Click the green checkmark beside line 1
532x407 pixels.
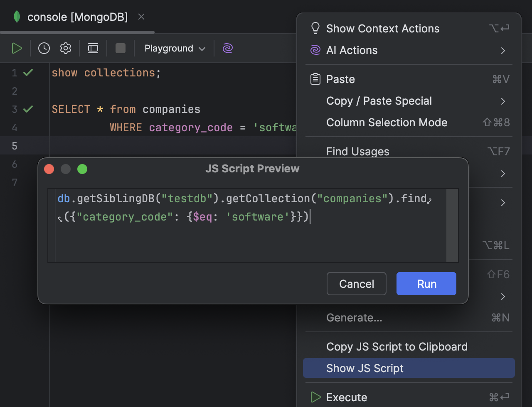[27, 72]
